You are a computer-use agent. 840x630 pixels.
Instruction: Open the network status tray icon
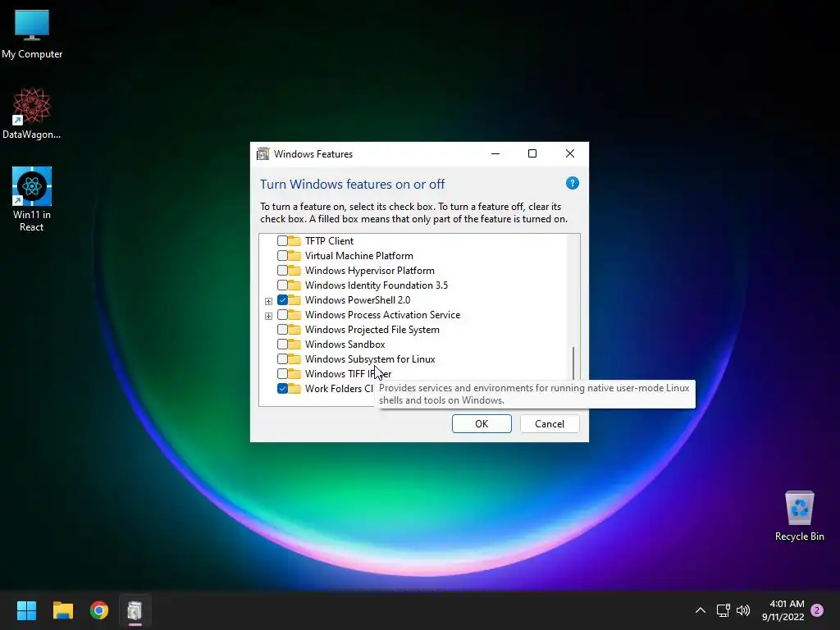point(724,610)
